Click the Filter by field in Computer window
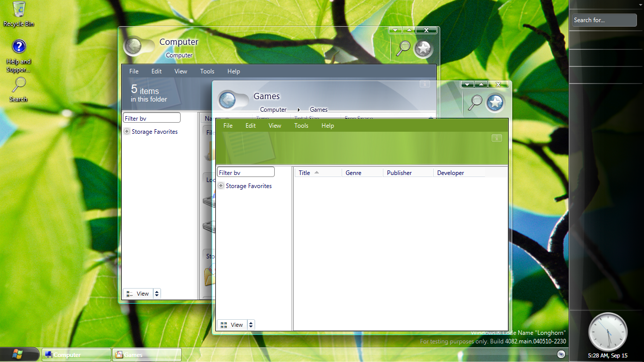This screenshot has width=644, height=362. 151,118
